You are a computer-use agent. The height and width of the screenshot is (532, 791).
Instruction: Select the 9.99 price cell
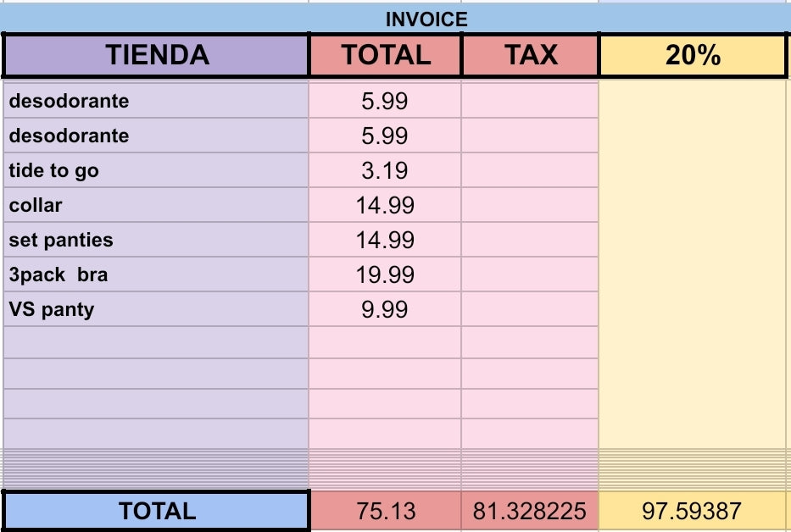pos(385,309)
